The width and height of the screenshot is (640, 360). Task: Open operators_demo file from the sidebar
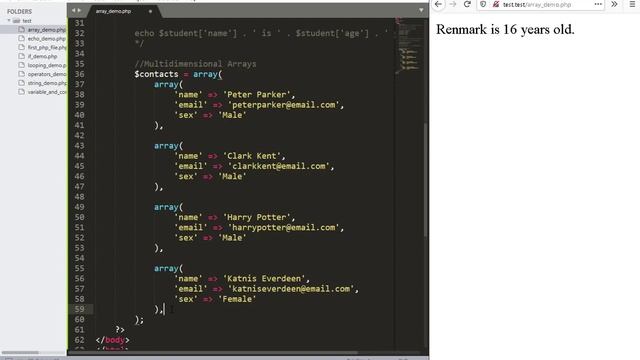47,74
